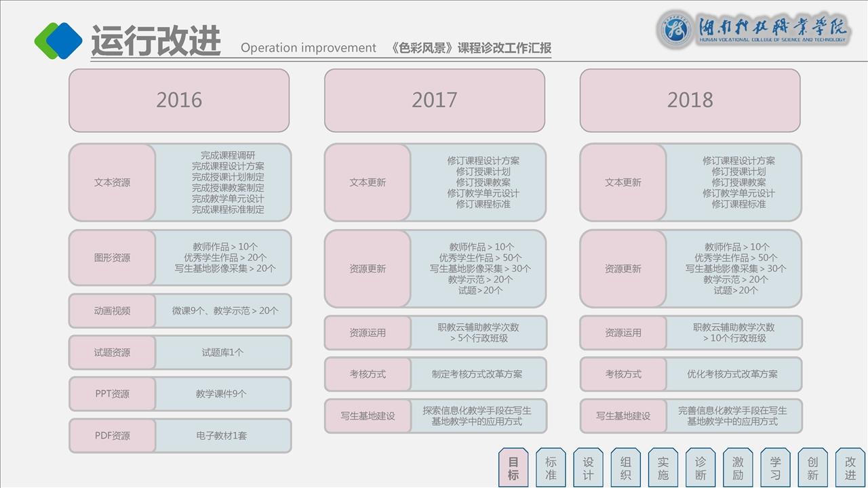Click the 2018 year header box
Viewport: 868px width, 488px height.
[690, 100]
